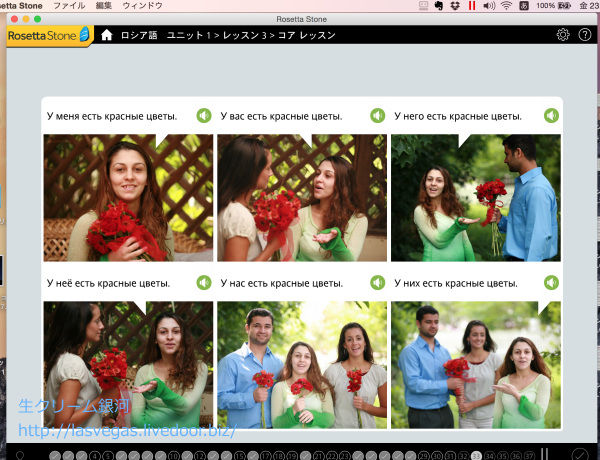Screen dimensions: 600x460
Task: Jump to screen 19 in progress bar
Action: tap(292, 456)
